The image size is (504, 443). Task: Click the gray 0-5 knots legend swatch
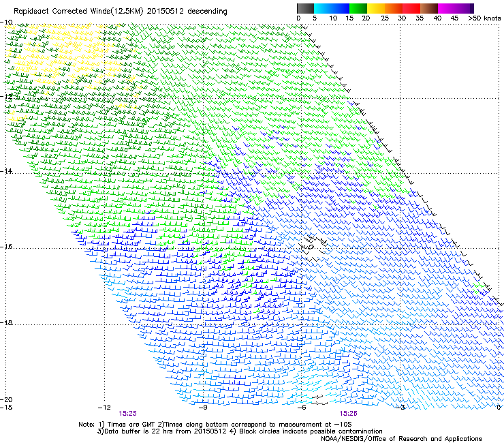pyautogui.click(x=305, y=8)
